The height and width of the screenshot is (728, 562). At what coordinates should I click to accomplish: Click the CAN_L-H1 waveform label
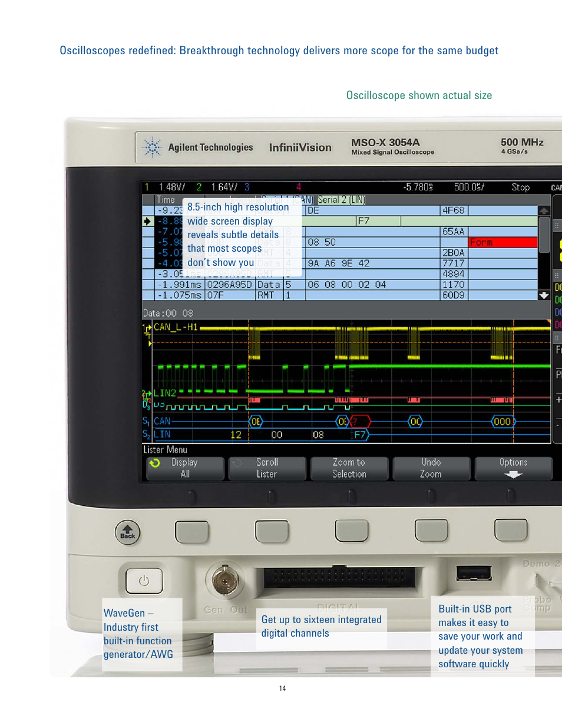176,327
